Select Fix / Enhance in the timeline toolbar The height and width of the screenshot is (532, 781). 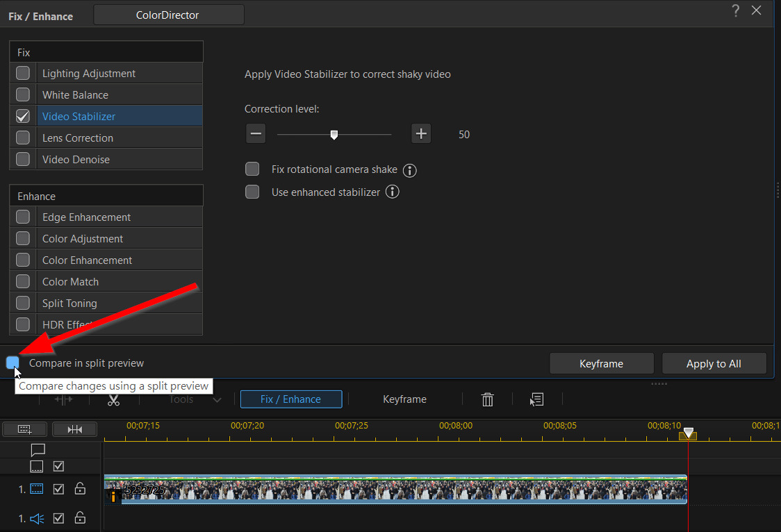tap(290, 399)
